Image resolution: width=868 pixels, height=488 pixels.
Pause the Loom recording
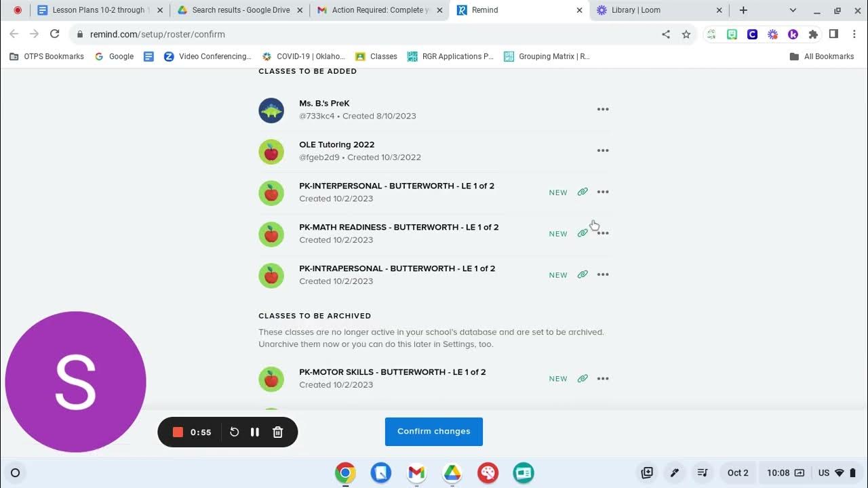[255, 432]
